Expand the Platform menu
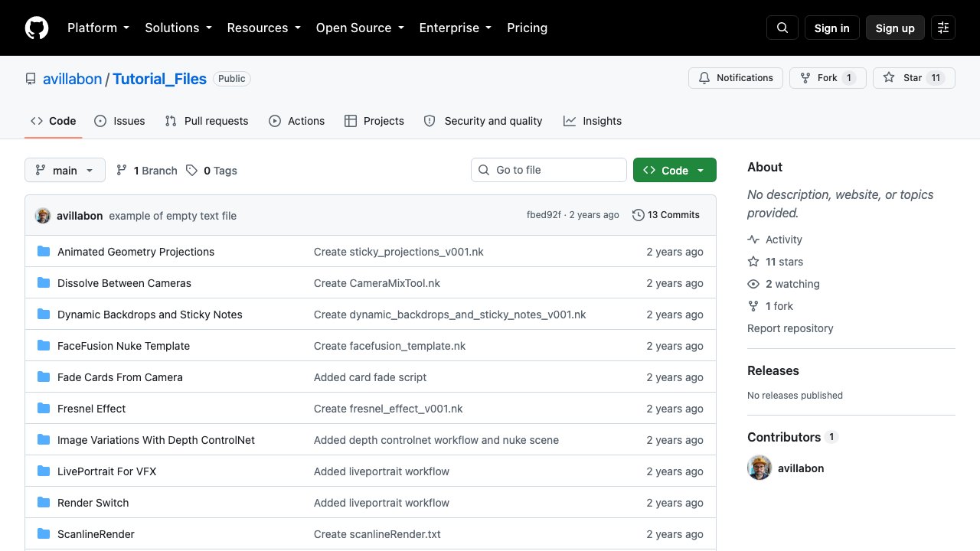 point(98,28)
